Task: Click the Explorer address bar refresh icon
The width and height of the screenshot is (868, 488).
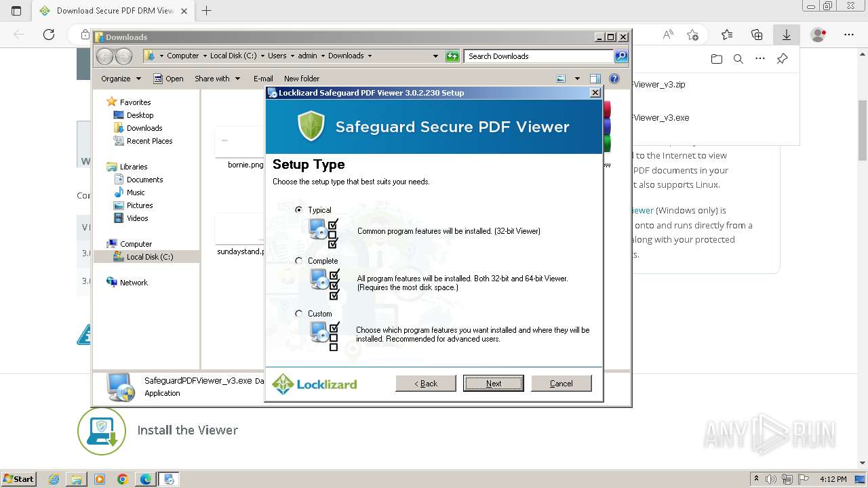Action: pyautogui.click(x=452, y=56)
